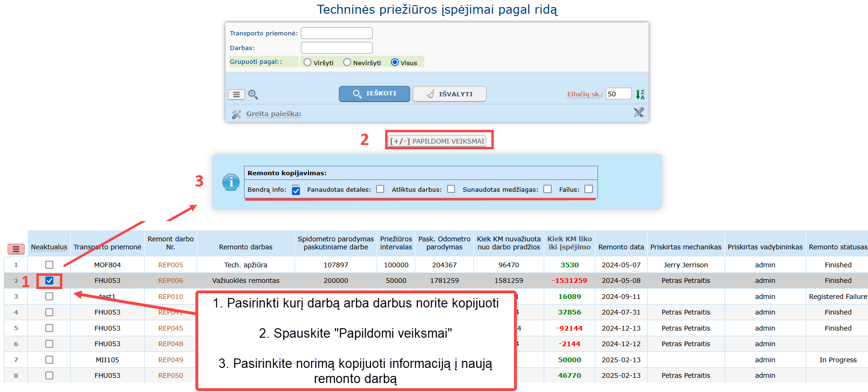Viewport: 868px width, 392px height.
Task: Uncheck the selected checkbox in REP006 row
Action: click(x=49, y=281)
